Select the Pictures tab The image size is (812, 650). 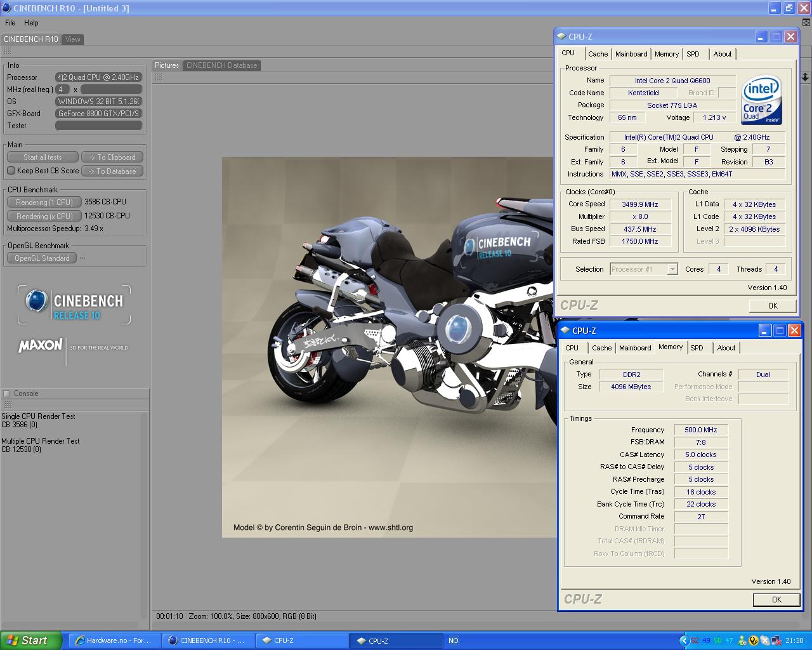[167, 65]
